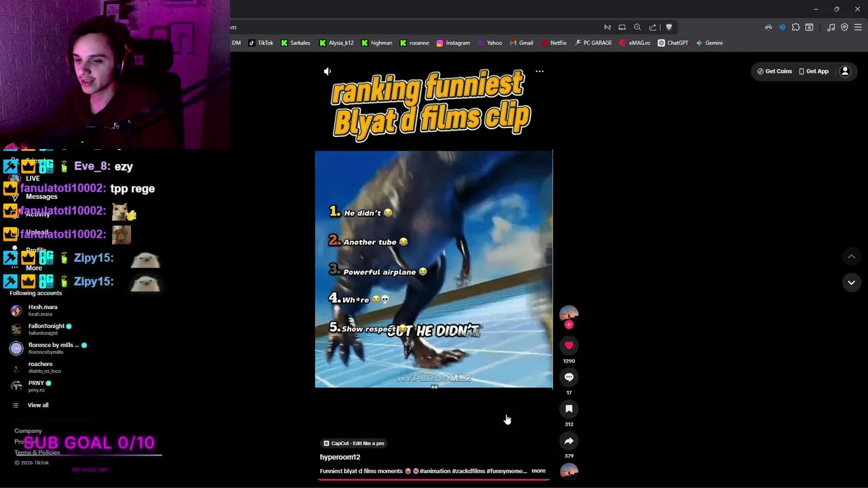The image size is (868, 488).
Task: Open the spinning sound disc thumbnail
Action: tap(569, 472)
